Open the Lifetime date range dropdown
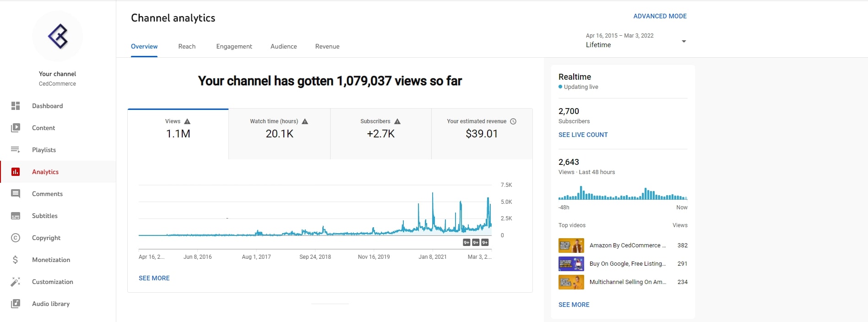This screenshot has height=322, width=868. [x=636, y=41]
